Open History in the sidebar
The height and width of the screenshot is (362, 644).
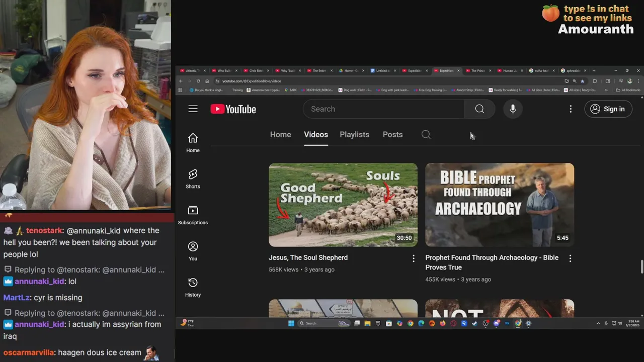tap(193, 288)
